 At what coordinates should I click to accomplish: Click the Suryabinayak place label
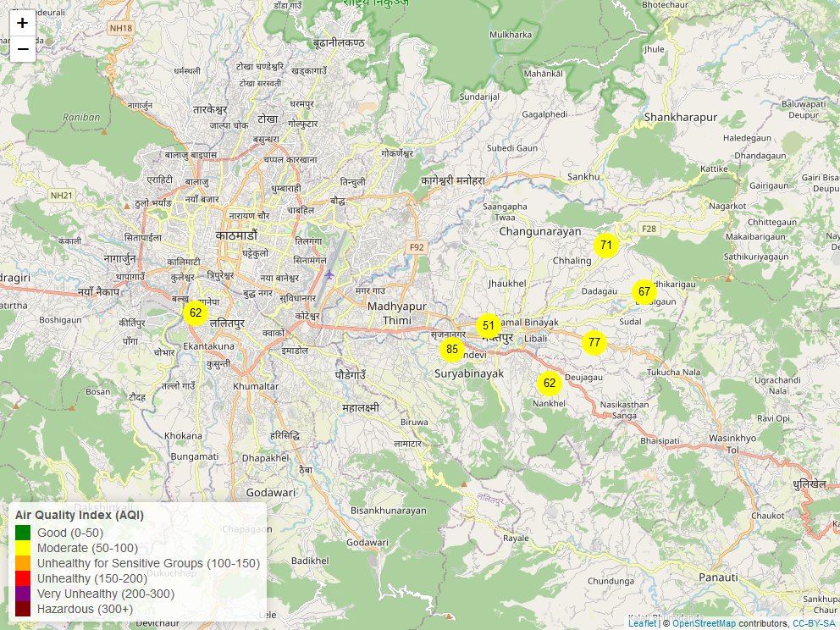[469, 374]
